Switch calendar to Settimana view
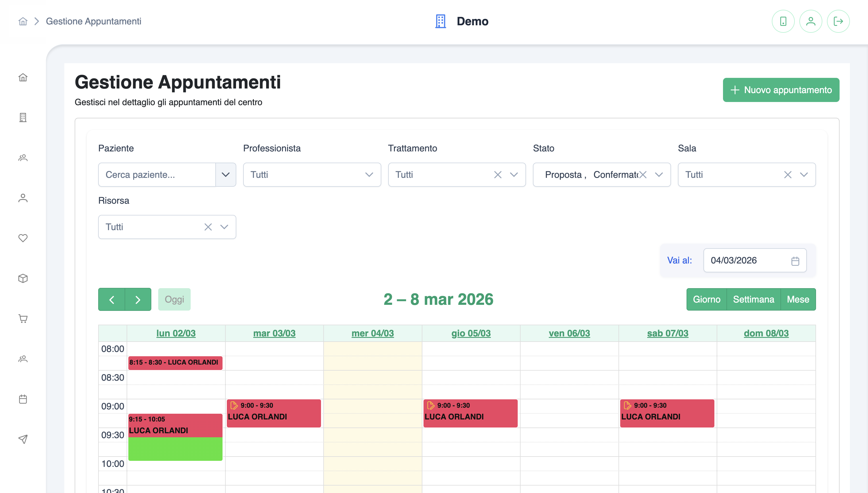This screenshot has height=493, width=868. [x=754, y=299]
